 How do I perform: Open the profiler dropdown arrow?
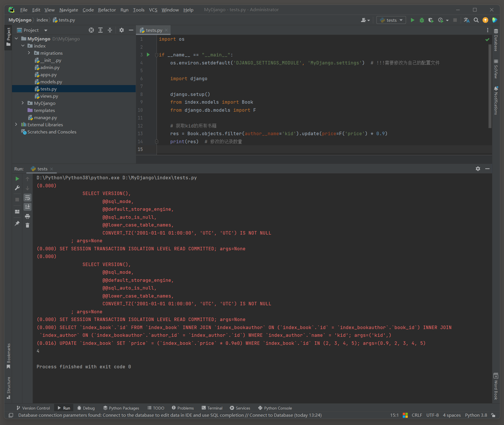tap(447, 20)
